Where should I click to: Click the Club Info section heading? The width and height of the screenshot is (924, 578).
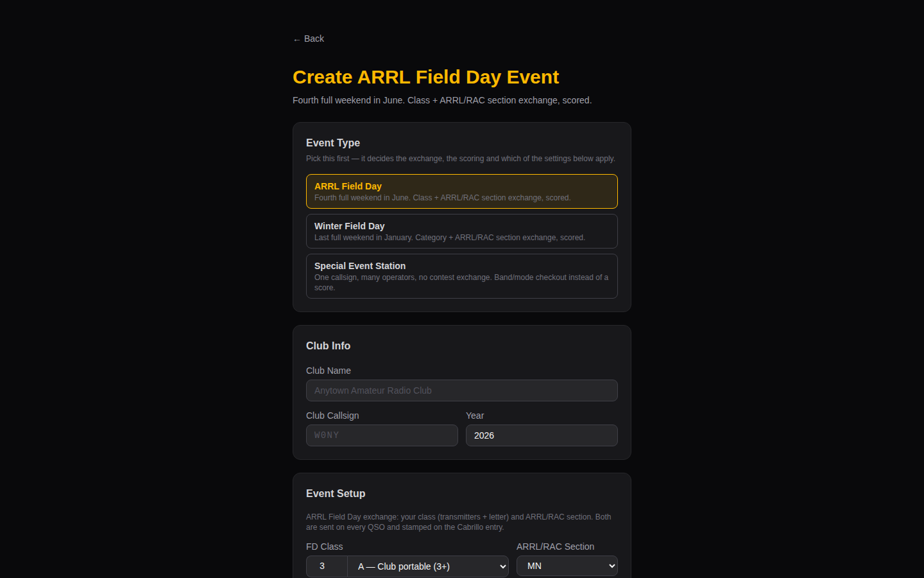pyautogui.click(x=328, y=346)
